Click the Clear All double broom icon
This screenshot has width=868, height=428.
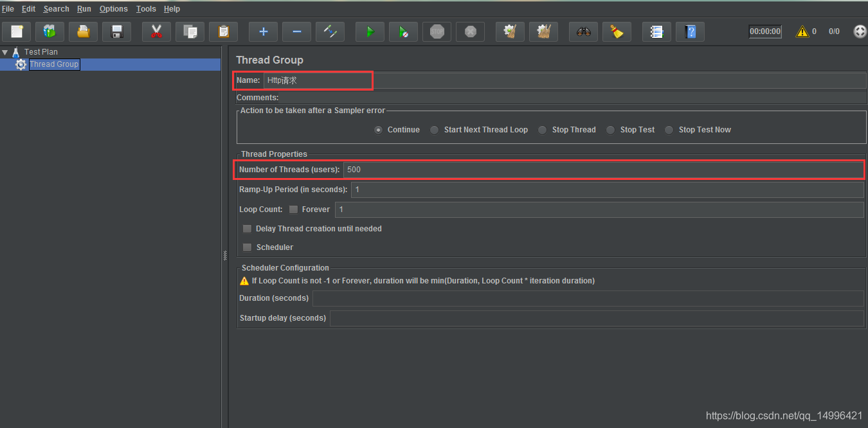tap(543, 31)
